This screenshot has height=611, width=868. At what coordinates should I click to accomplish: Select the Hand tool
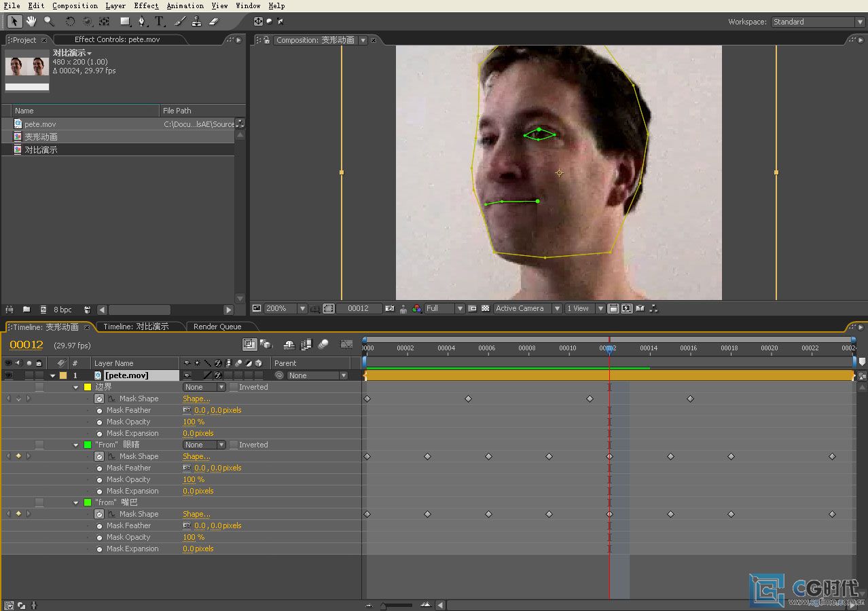coord(32,21)
